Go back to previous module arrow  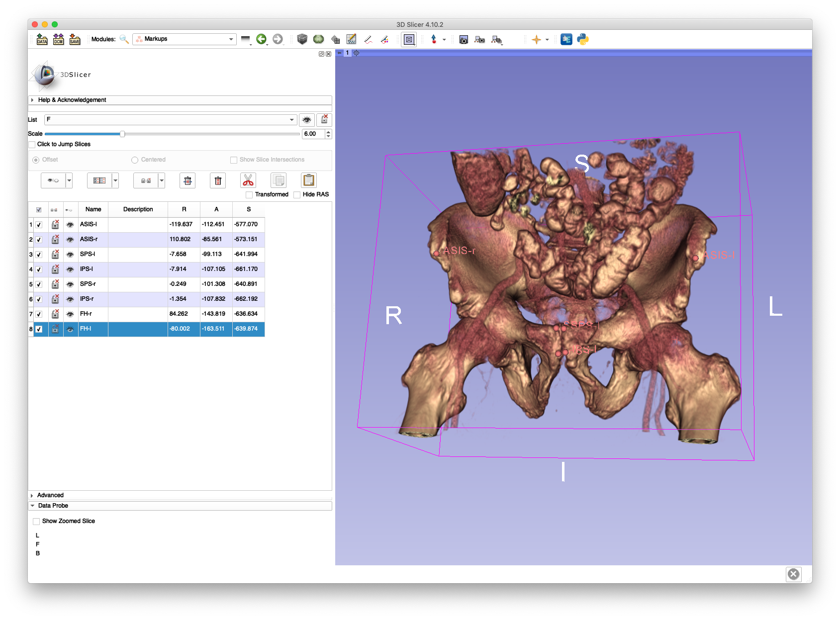pos(261,39)
